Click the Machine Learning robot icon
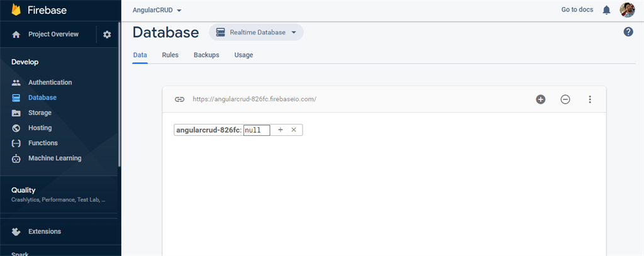 pos(16,159)
